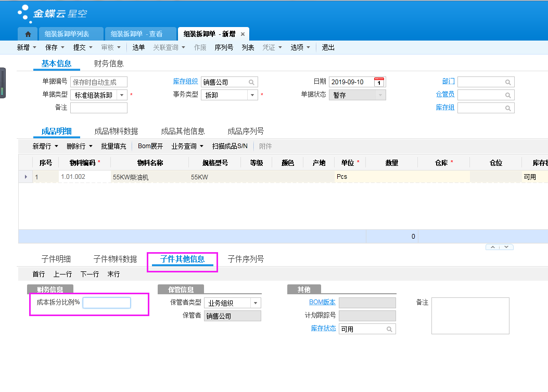
Task: Click the 成本拆分比例% input field
Action: [107, 303]
